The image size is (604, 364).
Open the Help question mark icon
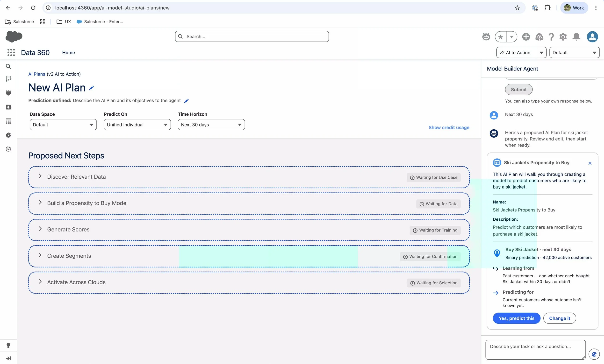[x=551, y=37]
